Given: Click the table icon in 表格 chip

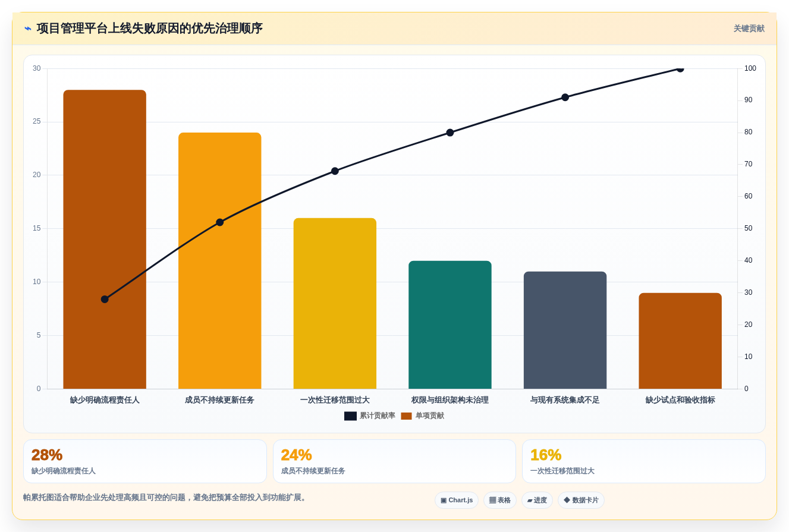Looking at the screenshot, I should [x=492, y=500].
